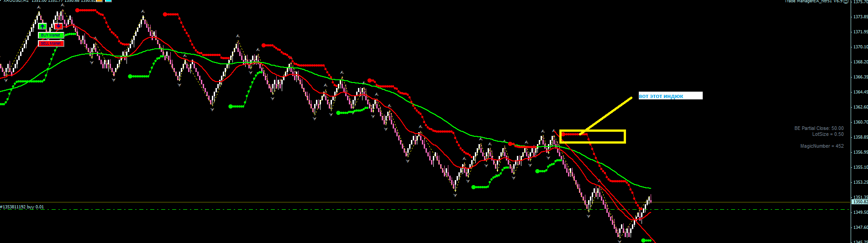
Task: Click the LotSize = 0.50 label
Action: coord(828,134)
